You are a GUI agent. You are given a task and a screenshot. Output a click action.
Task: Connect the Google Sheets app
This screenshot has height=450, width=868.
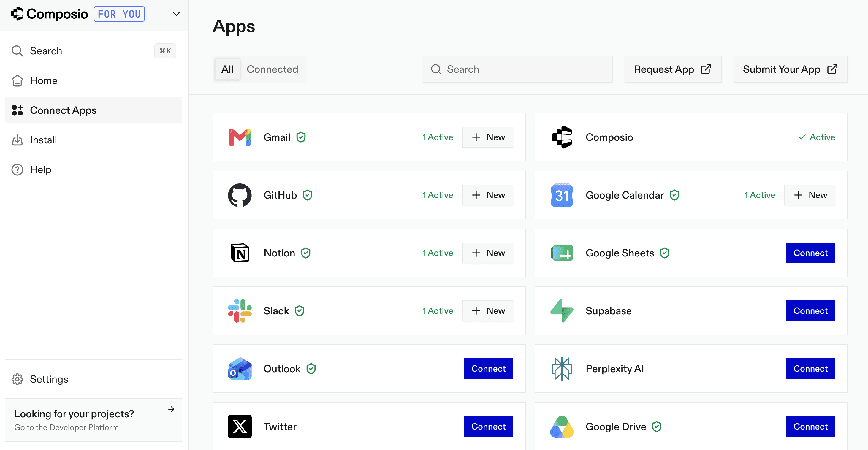(810, 253)
